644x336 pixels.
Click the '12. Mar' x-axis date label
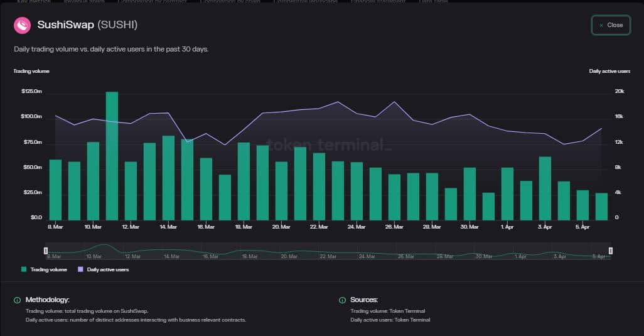[x=131, y=227]
